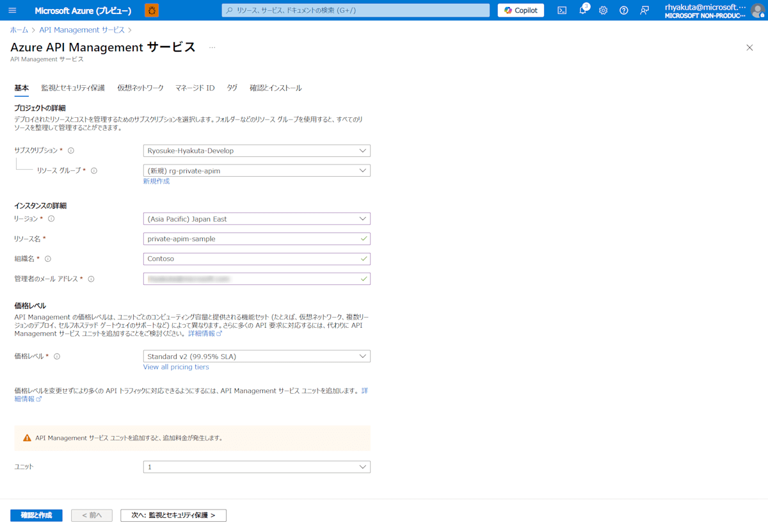Open the account avatar menu

point(758,10)
